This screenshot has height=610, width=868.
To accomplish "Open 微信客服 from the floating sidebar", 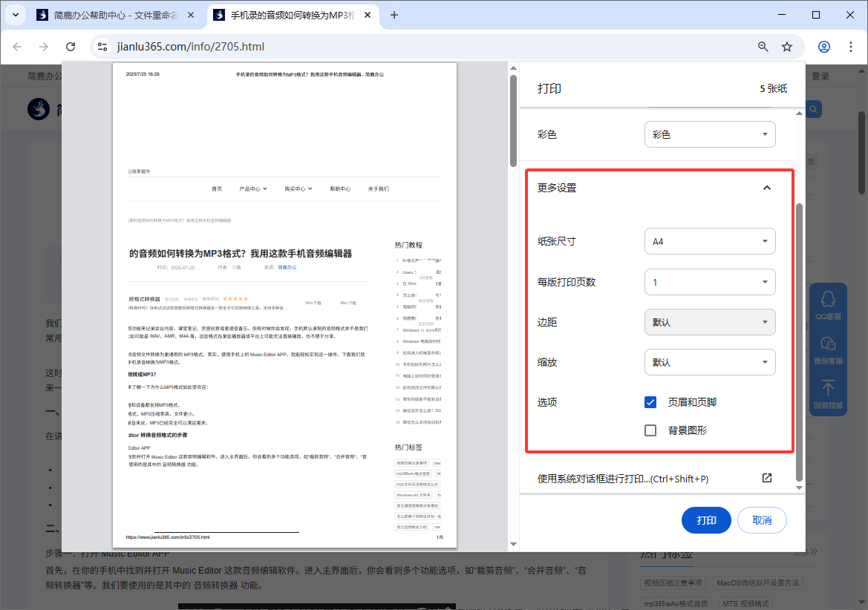I will [x=827, y=349].
